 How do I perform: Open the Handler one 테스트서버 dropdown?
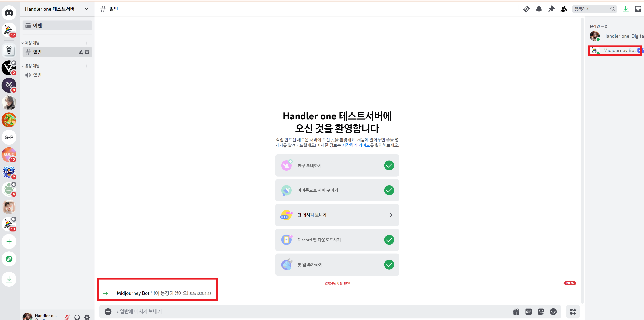coord(57,9)
